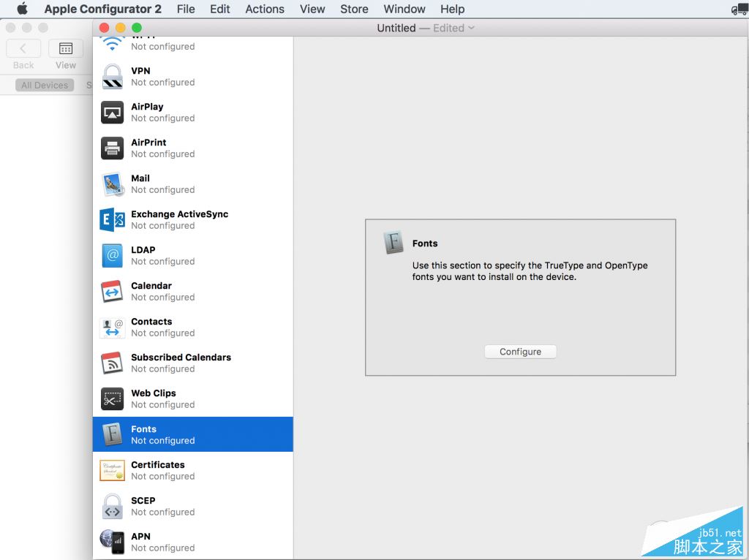Click the Calendar label text
The image size is (749, 560).
(x=151, y=286)
